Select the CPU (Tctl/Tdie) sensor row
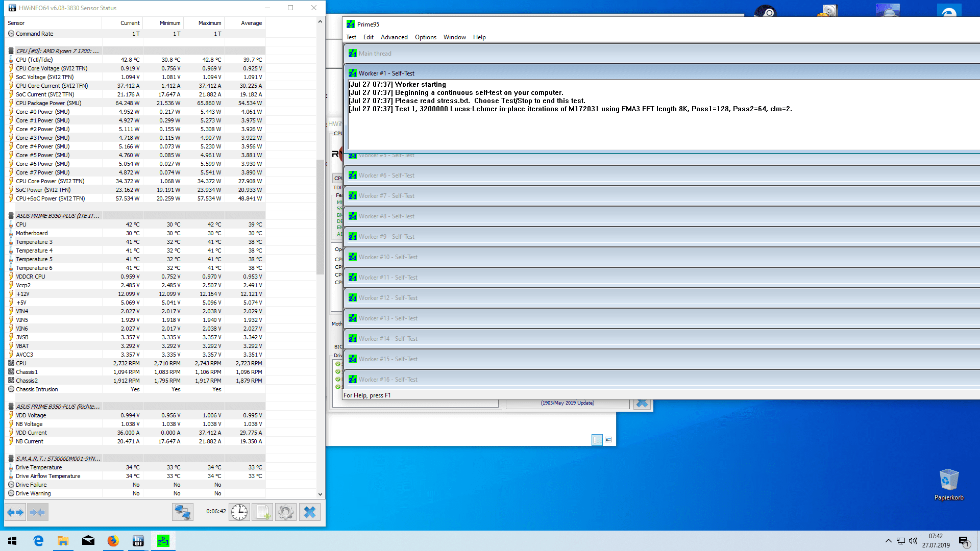 point(135,60)
